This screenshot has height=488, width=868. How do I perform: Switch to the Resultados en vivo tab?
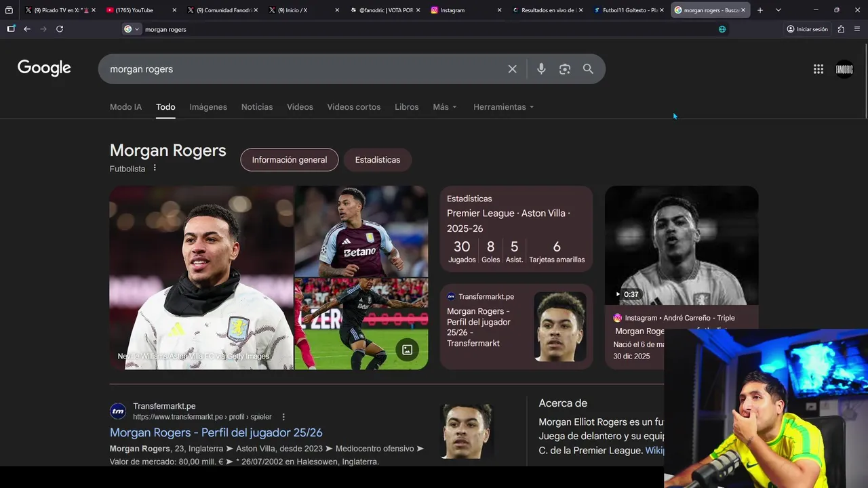point(546,10)
